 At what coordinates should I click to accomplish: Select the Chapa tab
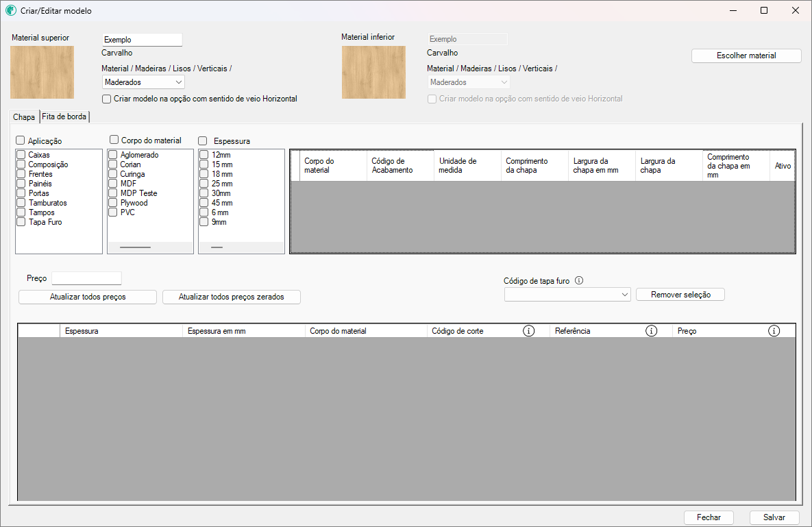24,117
